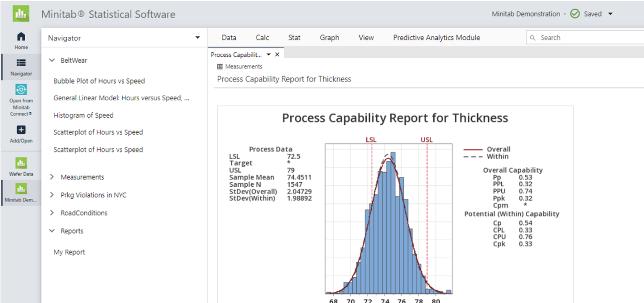
Task: Open My Report under Reports
Action: (68, 252)
